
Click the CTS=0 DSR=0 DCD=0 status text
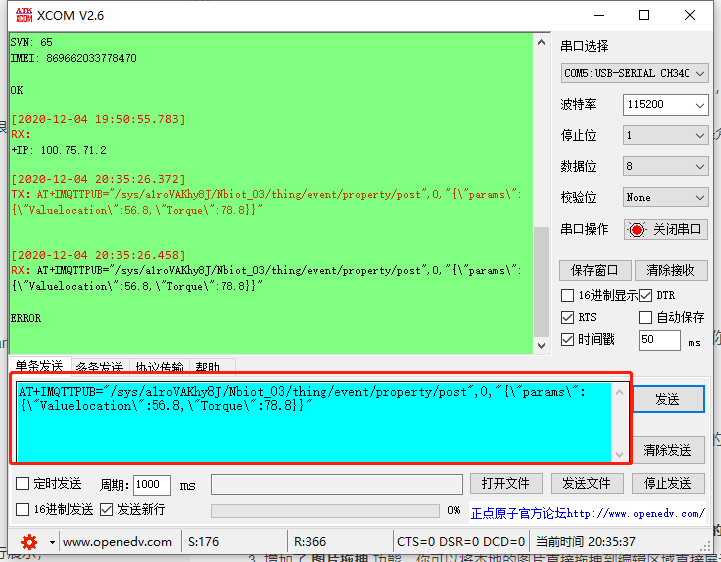click(x=461, y=542)
